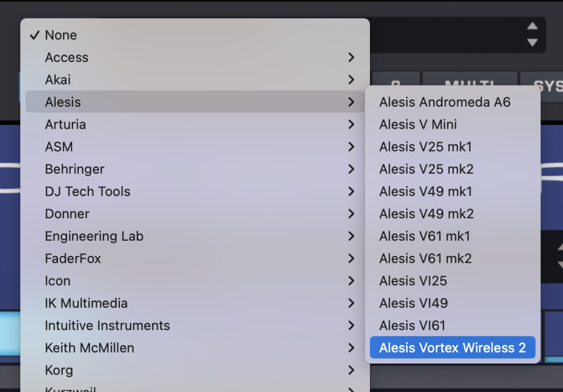Select Alesis V61 mk2 entry
Screen dimensions: 563x392
(x=426, y=259)
